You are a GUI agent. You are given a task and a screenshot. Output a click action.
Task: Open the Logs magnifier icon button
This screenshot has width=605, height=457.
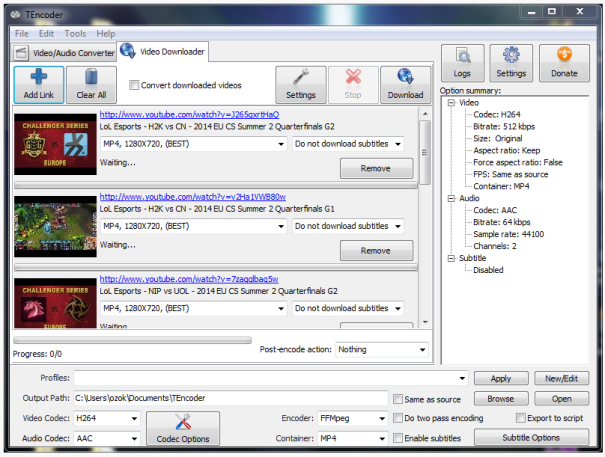tap(462, 63)
